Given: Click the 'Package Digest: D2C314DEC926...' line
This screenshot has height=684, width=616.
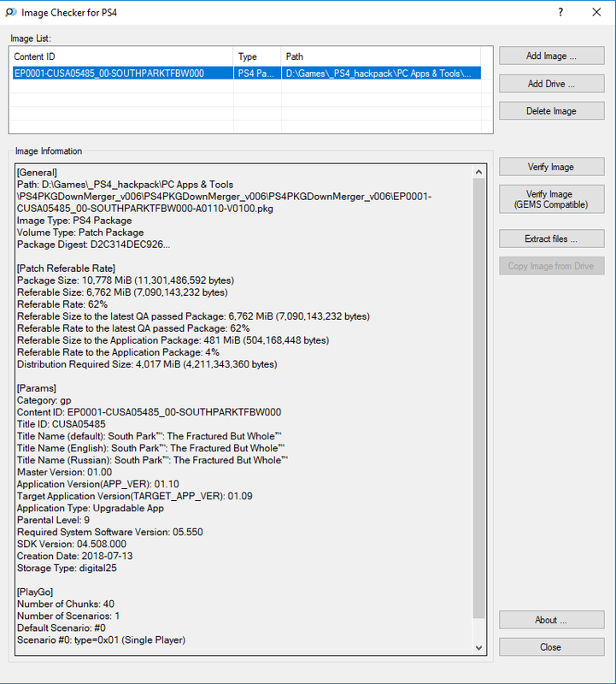Looking at the screenshot, I should (x=93, y=245).
